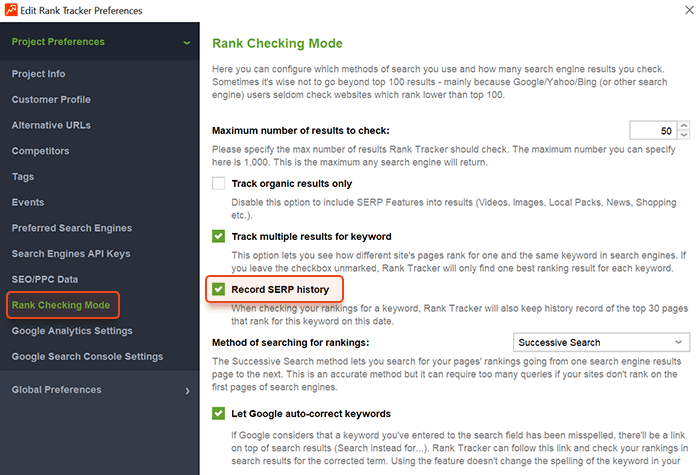Image resolution: width=700 pixels, height=475 pixels.
Task: Select Events in the sidebar
Action: 28,202
